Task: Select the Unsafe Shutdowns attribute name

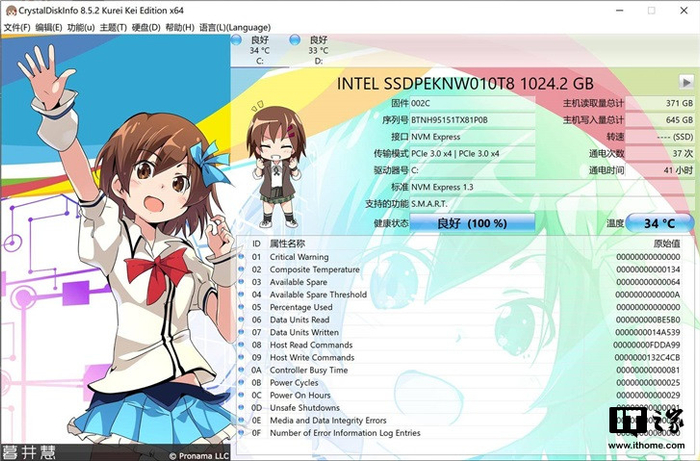Action: coord(304,408)
